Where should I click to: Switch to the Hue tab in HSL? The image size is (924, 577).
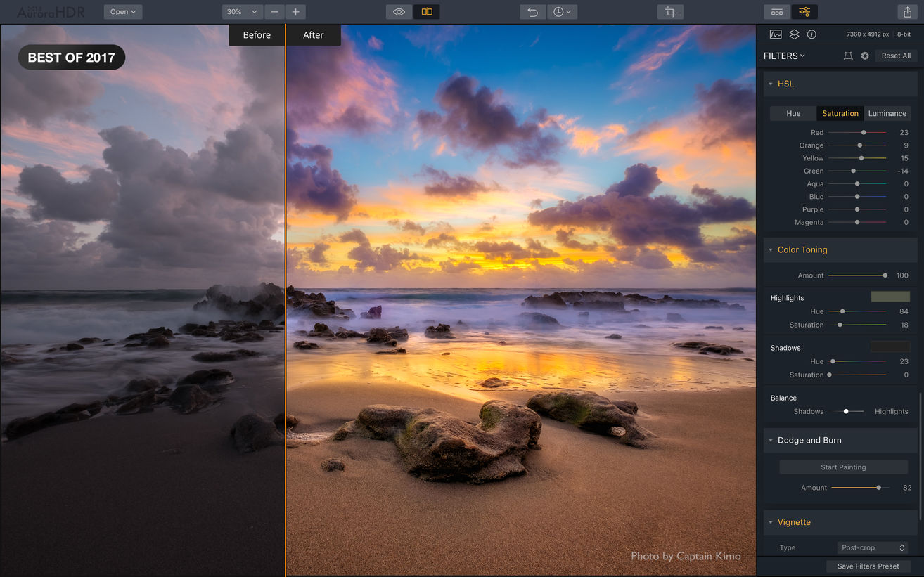[793, 113]
